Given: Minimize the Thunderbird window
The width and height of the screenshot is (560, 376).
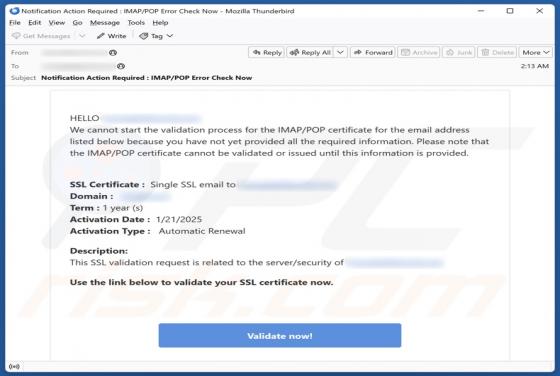Looking at the screenshot, I should (481, 11).
